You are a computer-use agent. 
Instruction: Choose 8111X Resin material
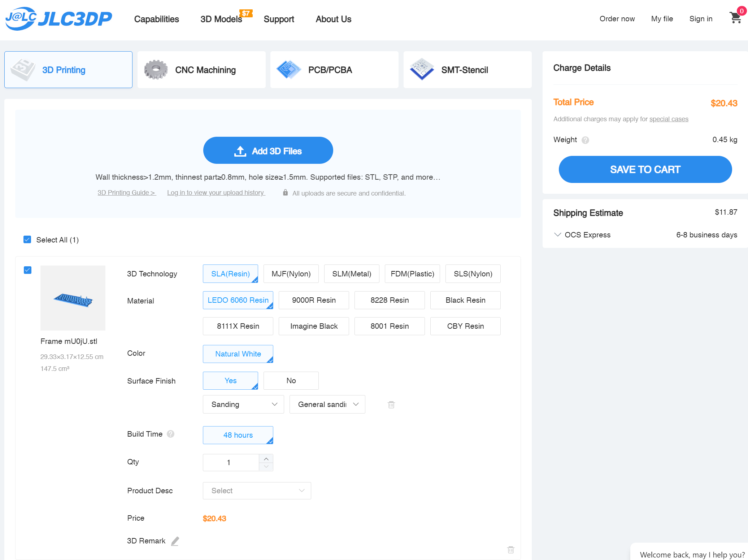(x=238, y=326)
